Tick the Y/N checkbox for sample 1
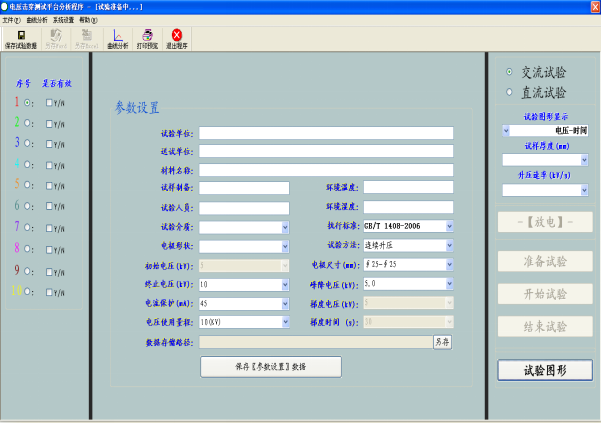The image size is (601, 424). click(50, 102)
